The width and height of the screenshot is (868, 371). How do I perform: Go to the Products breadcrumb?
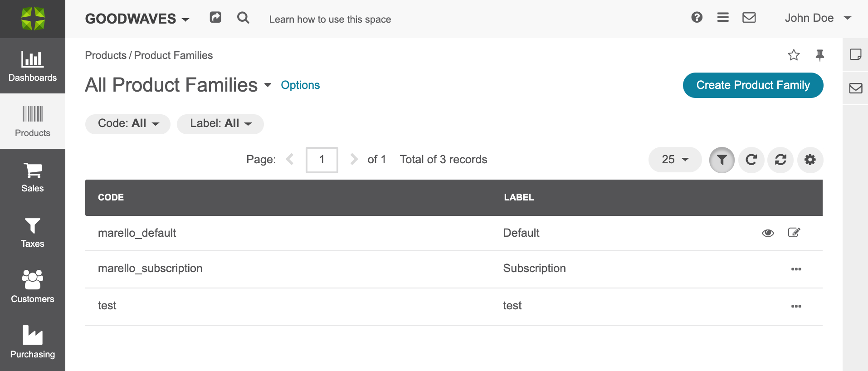[x=106, y=55]
